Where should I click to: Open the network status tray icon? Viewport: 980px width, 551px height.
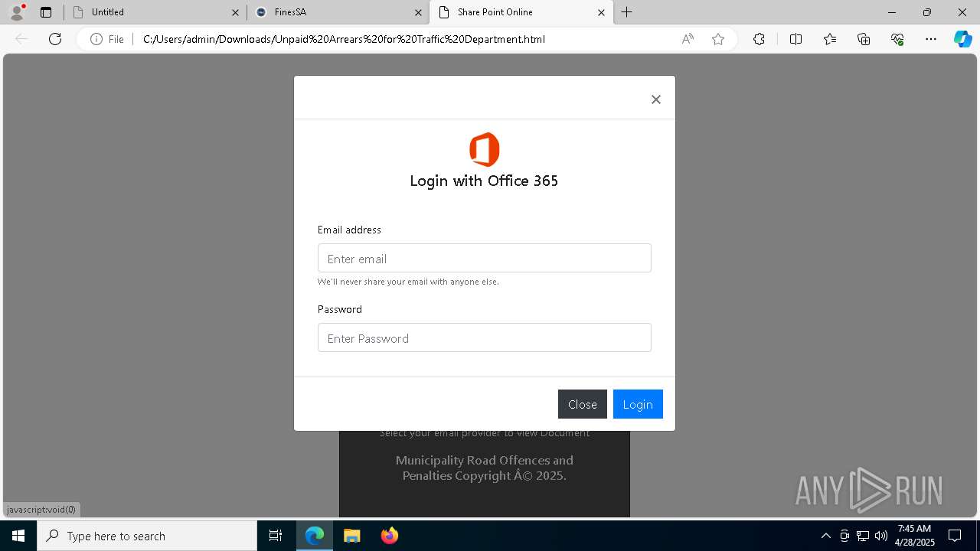pyautogui.click(x=863, y=536)
